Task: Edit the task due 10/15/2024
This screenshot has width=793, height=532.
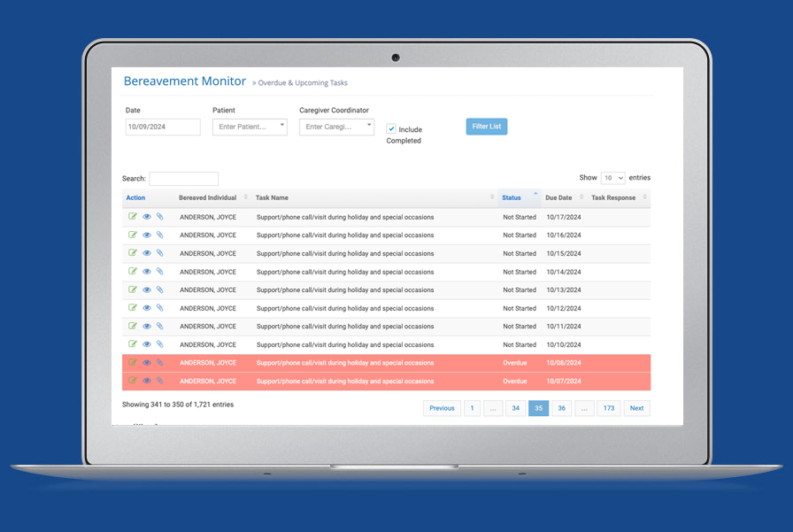Action: (133, 253)
